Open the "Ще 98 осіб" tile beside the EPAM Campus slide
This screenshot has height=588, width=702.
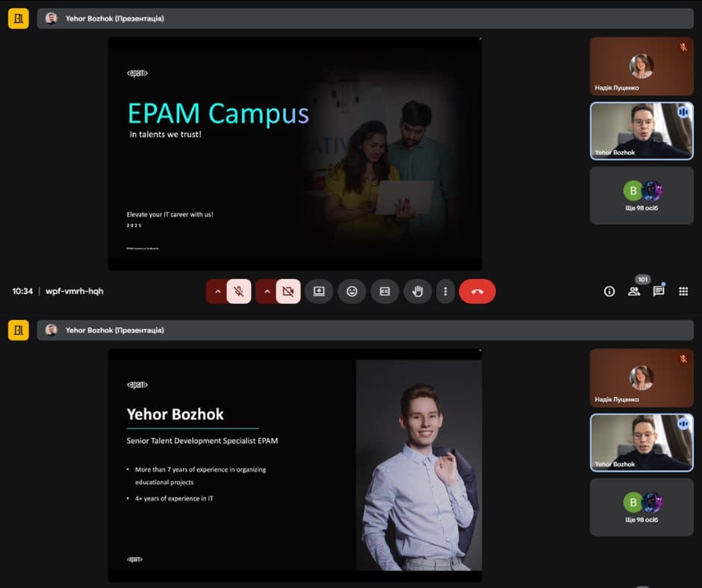coord(642,195)
